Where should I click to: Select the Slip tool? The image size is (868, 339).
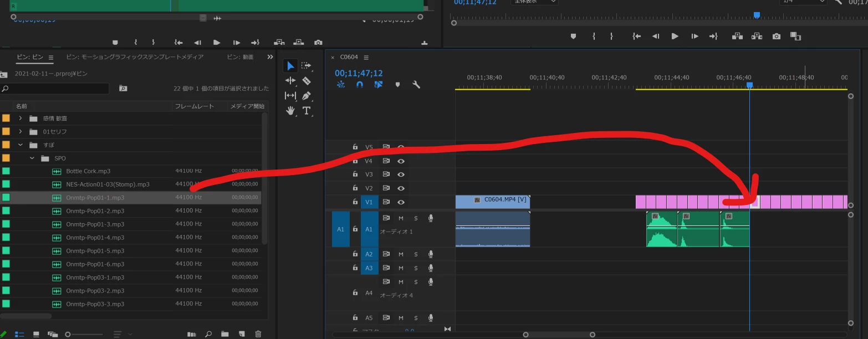(x=290, y=96)
